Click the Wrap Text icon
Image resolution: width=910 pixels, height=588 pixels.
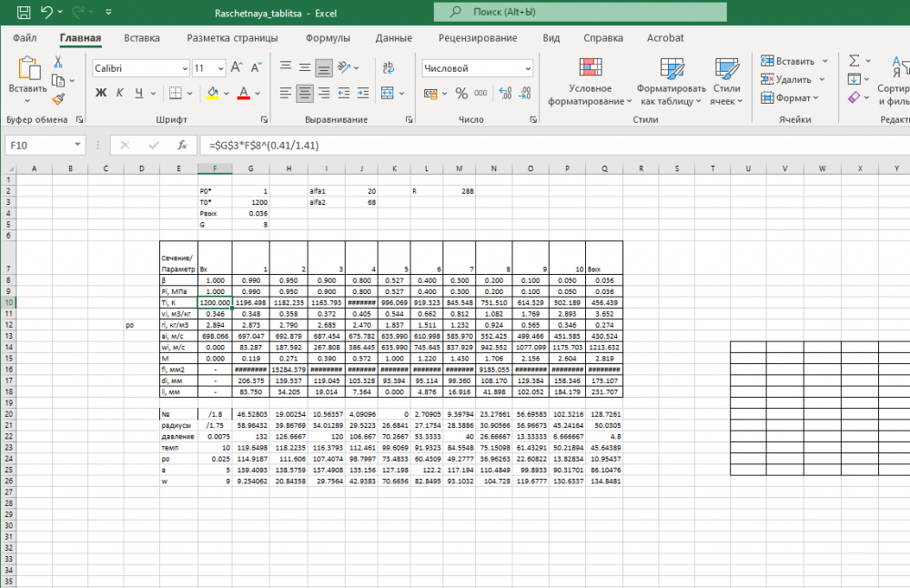click(x=389, y=68)
